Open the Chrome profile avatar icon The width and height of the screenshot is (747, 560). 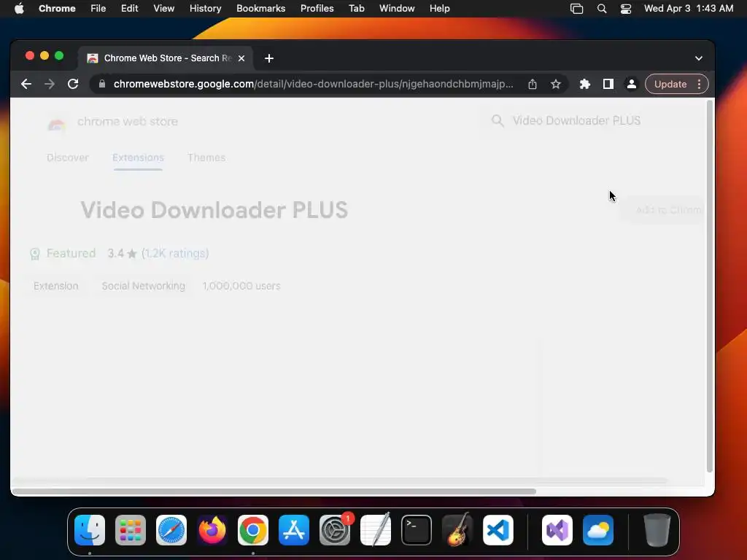click(x=631, y=85)
